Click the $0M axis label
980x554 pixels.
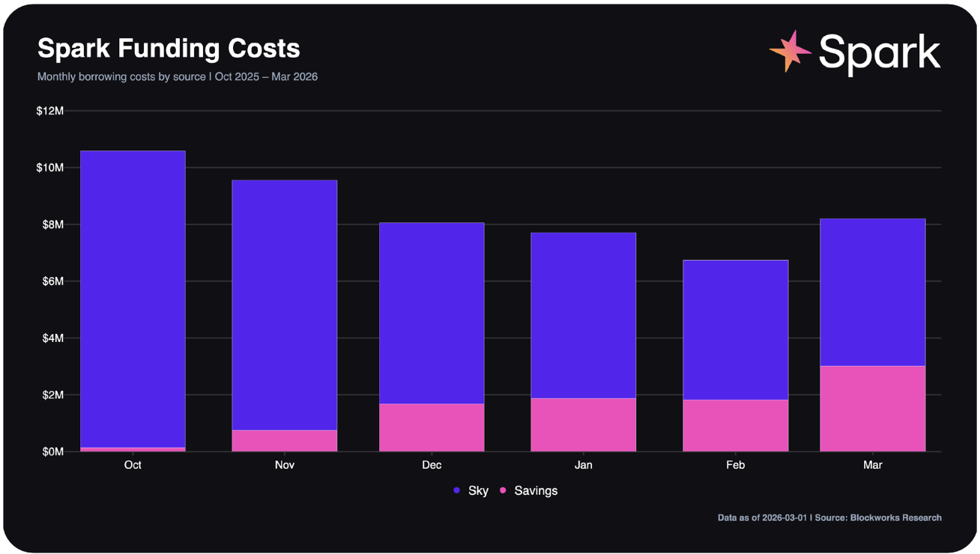coord(53,451)
